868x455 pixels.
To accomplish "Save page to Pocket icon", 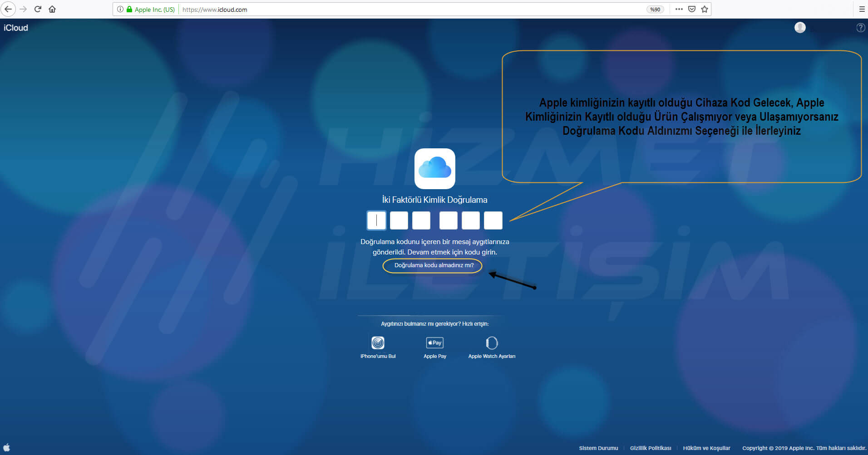I will pos(692,9).
